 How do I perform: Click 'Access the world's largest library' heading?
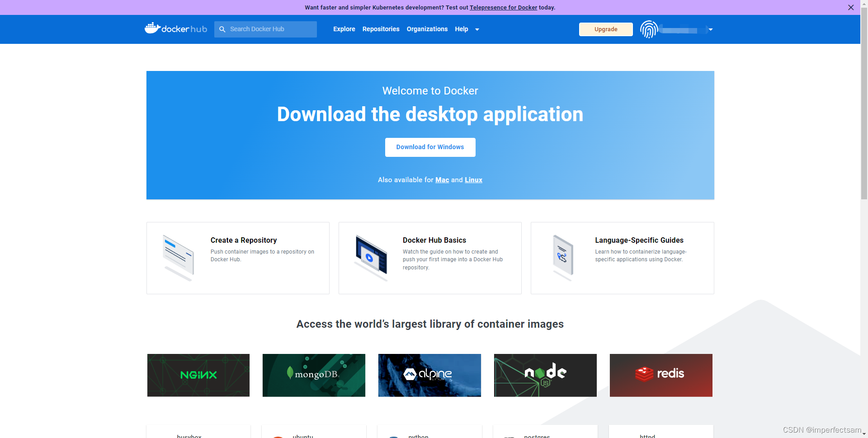tap(430, 324)
